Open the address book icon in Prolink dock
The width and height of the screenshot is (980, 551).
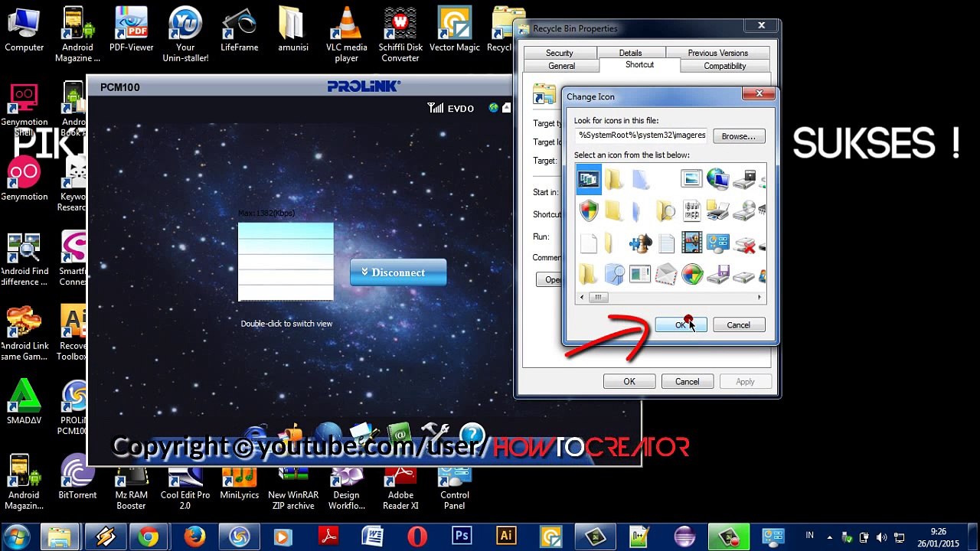click(x=398, y=435)
